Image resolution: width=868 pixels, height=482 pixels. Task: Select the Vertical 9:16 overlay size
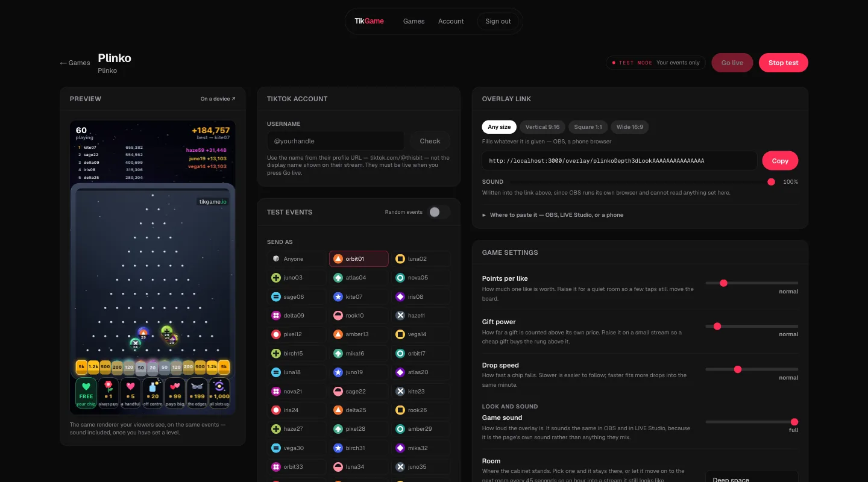[542, 127]
